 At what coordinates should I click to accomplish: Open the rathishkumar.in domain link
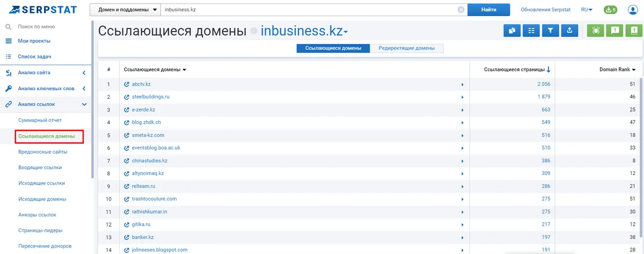click(150, 212)
